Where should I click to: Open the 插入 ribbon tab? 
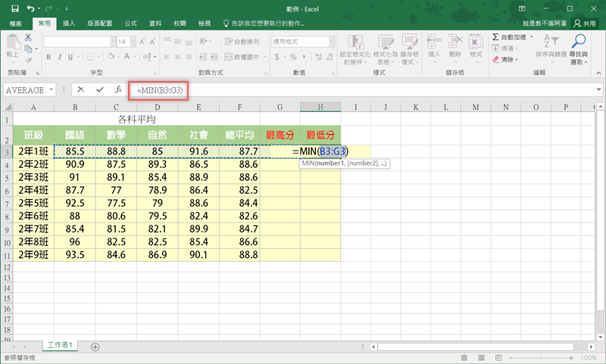69,23
